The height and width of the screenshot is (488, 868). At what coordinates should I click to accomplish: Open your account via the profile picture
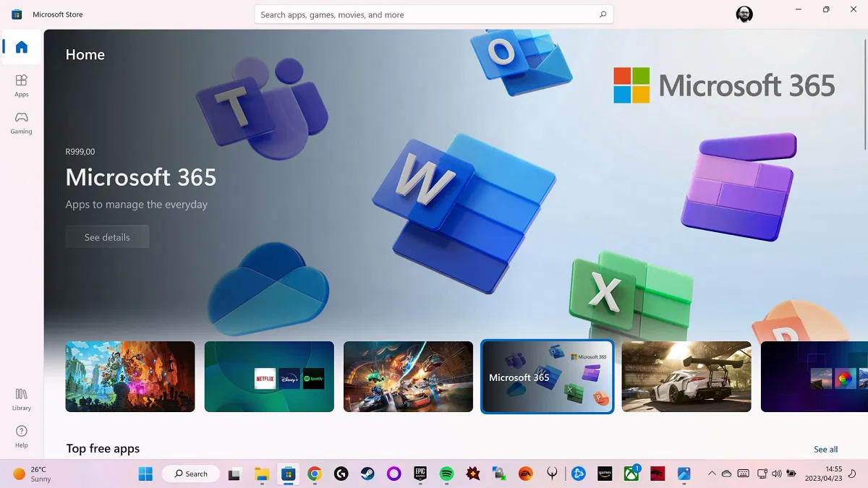click(744, 14)
